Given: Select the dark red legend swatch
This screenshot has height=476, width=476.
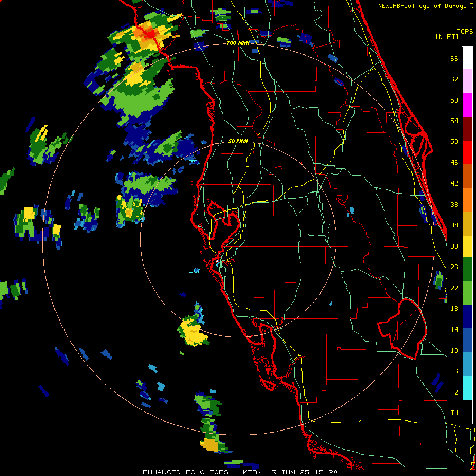Looking at the screenshot, I should [467, 129].
